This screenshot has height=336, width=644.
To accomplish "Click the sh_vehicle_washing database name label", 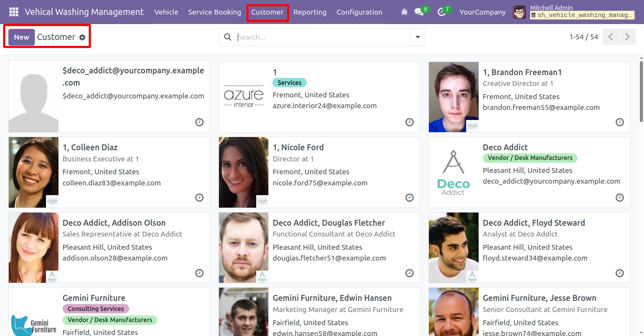I will (582, 15).
